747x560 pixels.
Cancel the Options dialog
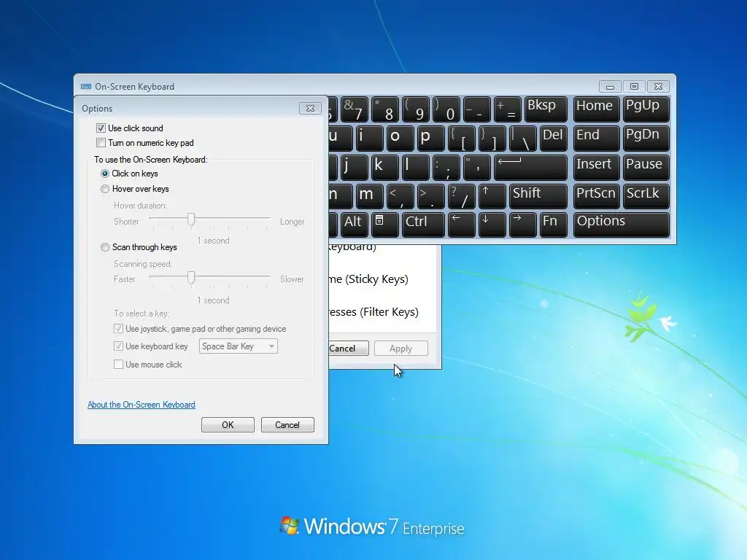(x=287, y=425)
